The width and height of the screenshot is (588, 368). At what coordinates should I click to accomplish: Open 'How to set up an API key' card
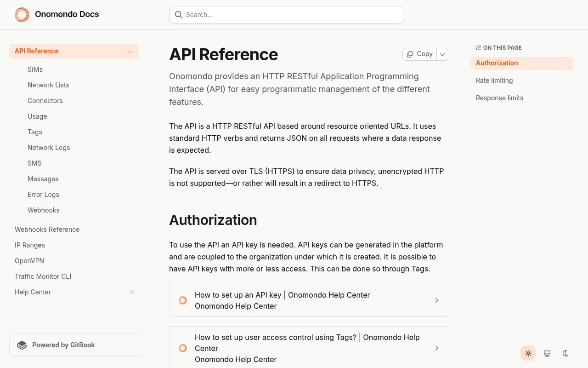[x=309, y=300]
